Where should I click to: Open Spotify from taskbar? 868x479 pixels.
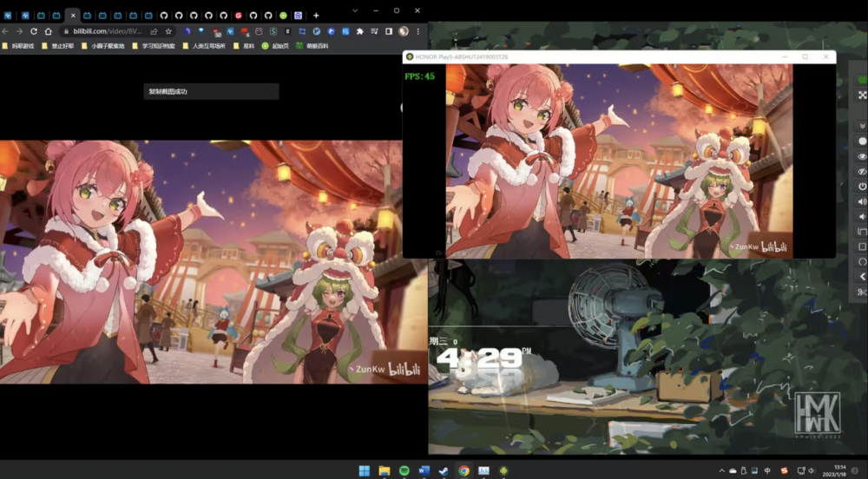(x=404, y=470)
